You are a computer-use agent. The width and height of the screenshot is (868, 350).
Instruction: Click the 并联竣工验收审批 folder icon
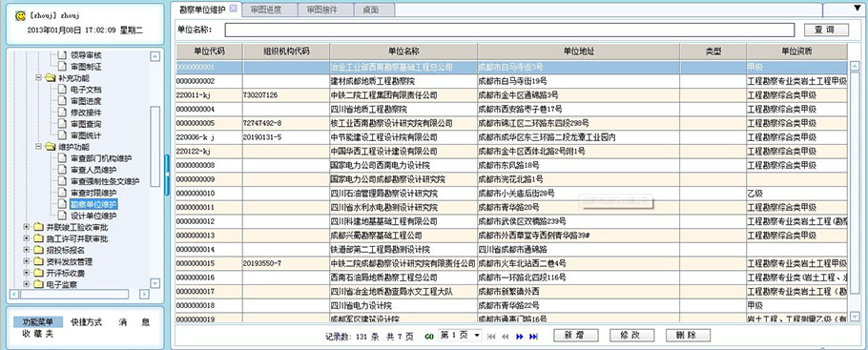tap(38, 228)
